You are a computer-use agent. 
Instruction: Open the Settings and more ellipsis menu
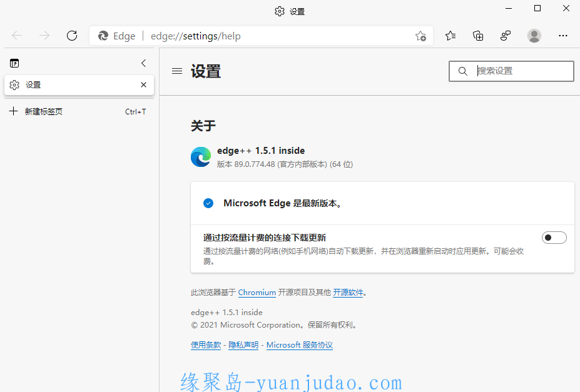(x=563, y=36)
